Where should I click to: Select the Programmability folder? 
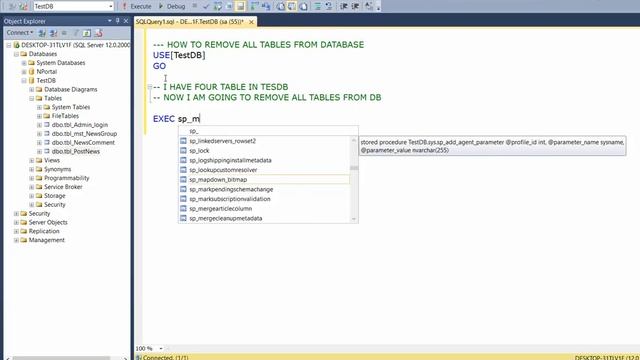click(67, 178)
